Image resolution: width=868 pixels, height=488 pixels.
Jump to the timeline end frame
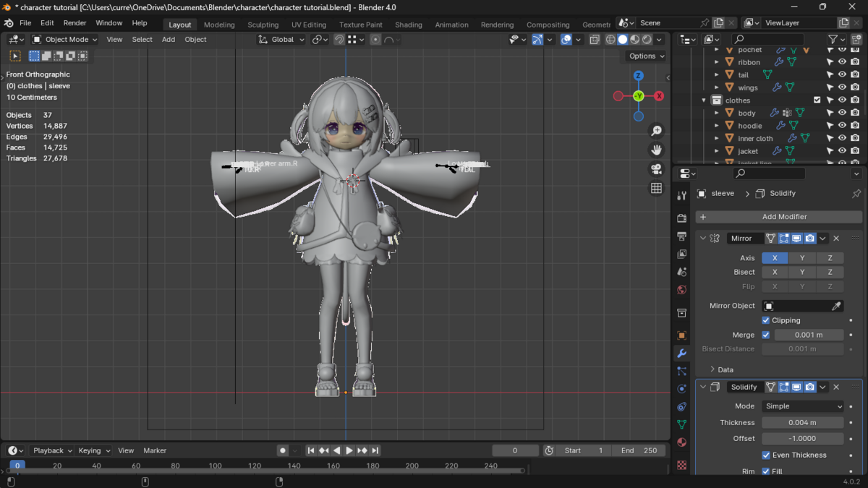click(x=375, y=450)
